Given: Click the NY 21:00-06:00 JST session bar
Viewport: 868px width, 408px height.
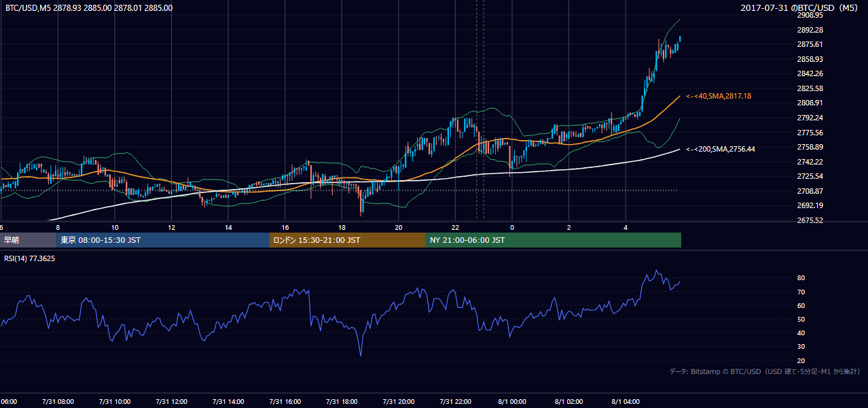Looking at the screenshot, I should tap(554, 240).
